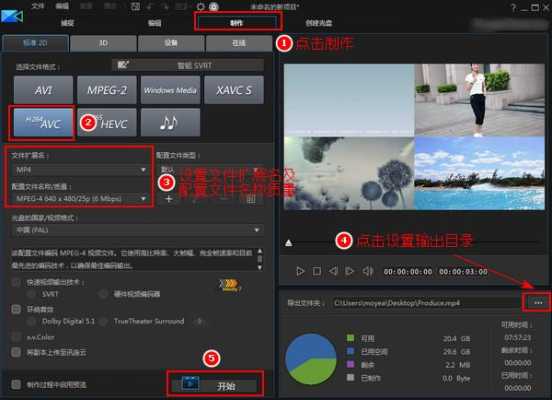Image resolution: width=552 pixels, height=400 pixels.
Task: Toggle upload copy to cloud checkbox
Action: coord(16,352)
